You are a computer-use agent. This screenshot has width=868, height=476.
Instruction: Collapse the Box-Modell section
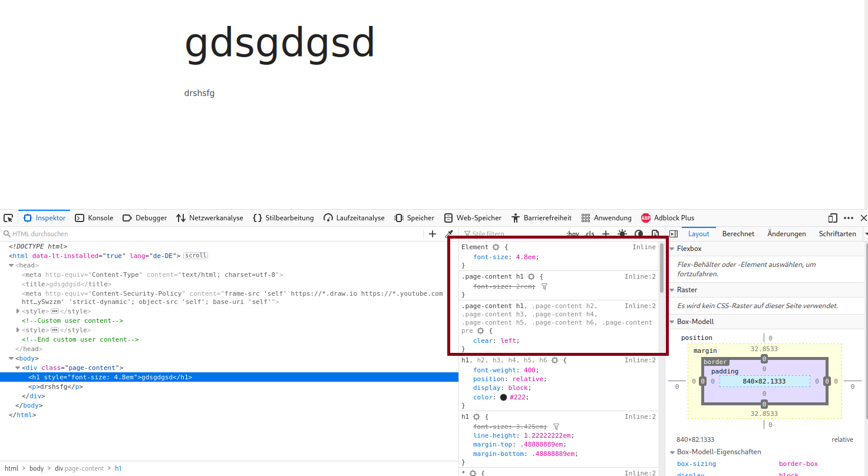point(672,322)
